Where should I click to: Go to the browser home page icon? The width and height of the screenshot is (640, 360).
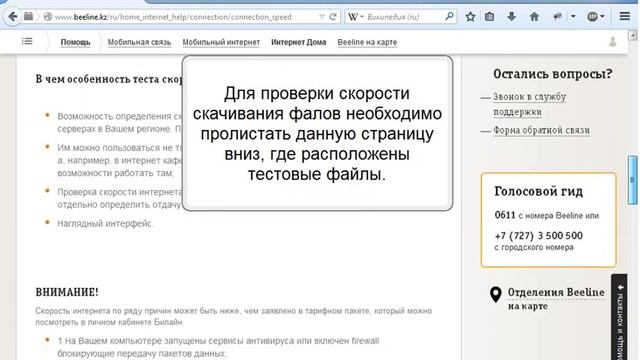point(534,17)
